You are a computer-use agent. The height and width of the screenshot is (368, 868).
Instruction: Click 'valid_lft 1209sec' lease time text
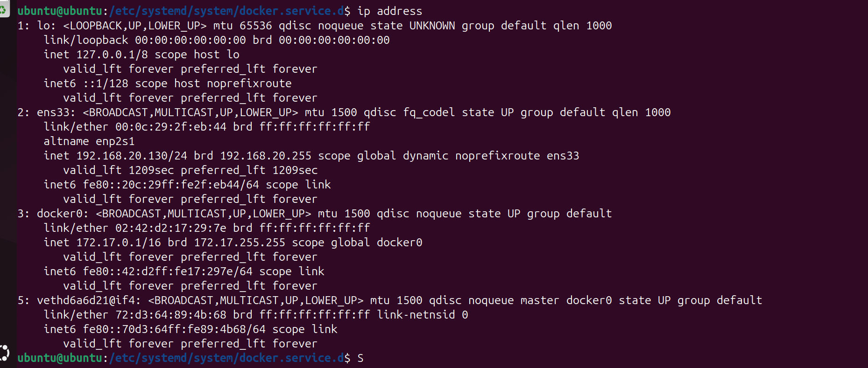click(x=119, y=170)
